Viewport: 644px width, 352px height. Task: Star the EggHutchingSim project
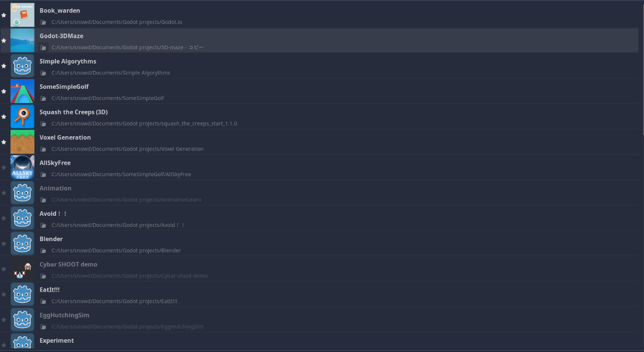pos(4,320)
